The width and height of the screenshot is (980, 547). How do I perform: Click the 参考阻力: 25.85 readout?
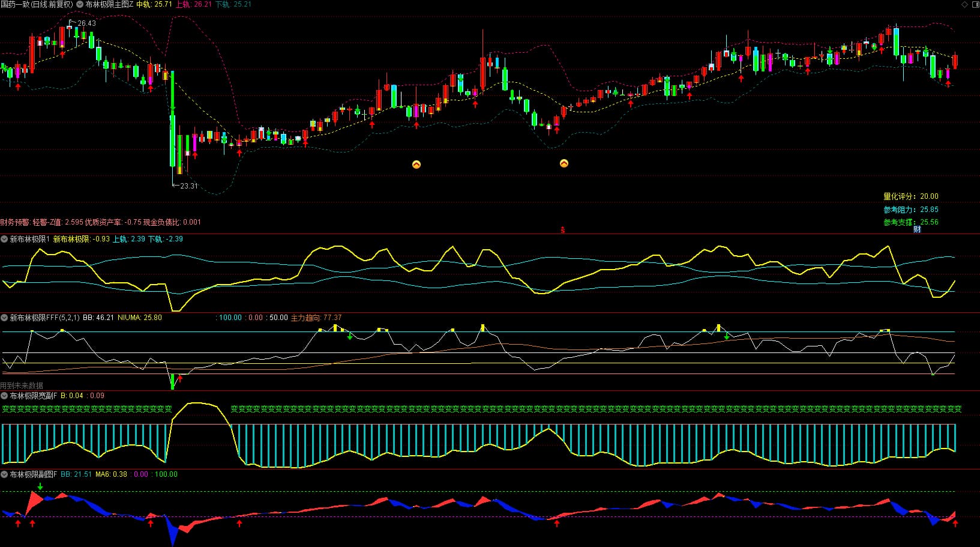911,210
